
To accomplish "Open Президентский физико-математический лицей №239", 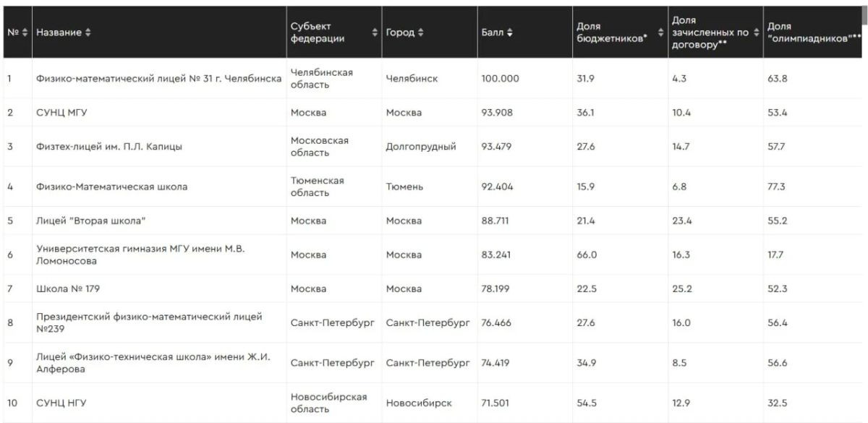I will tap(150, 322).
